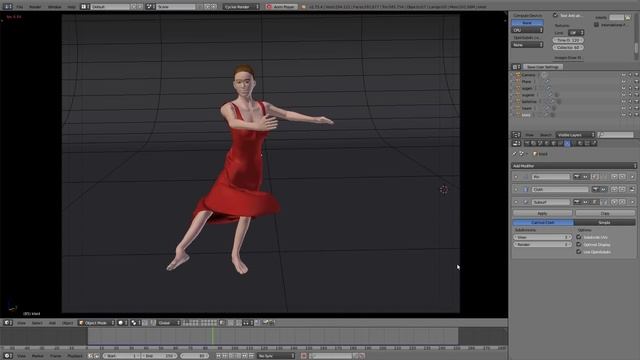The width and height of the screenshot is (640, 360).
Task: Select Simple subdivision type
Action: 604,222
